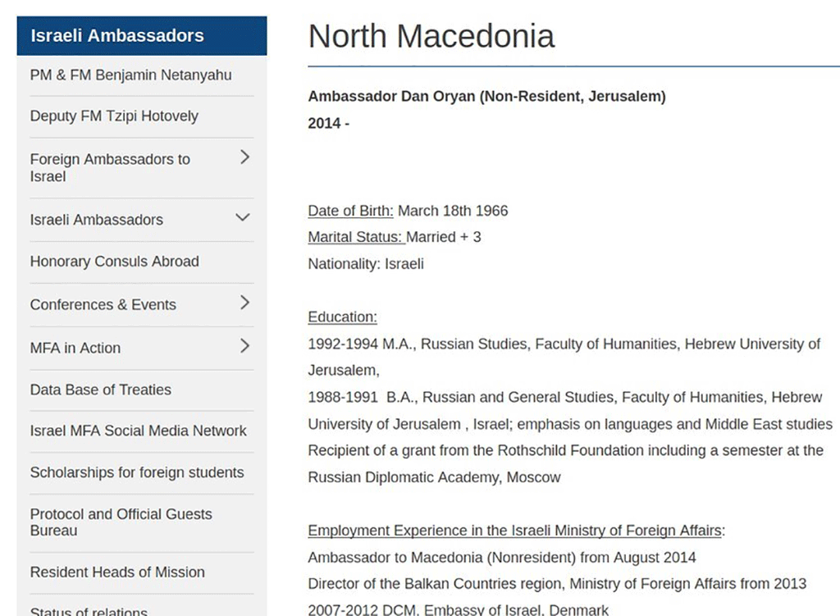Click the Israeli Ambassadors menu label

coord(97,220)
